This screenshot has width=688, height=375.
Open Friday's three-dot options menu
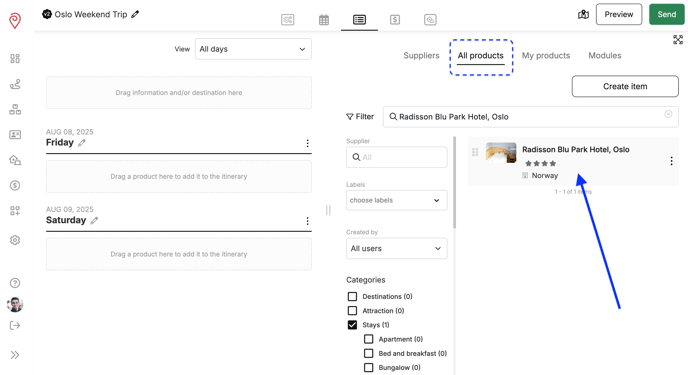point(307,143)
